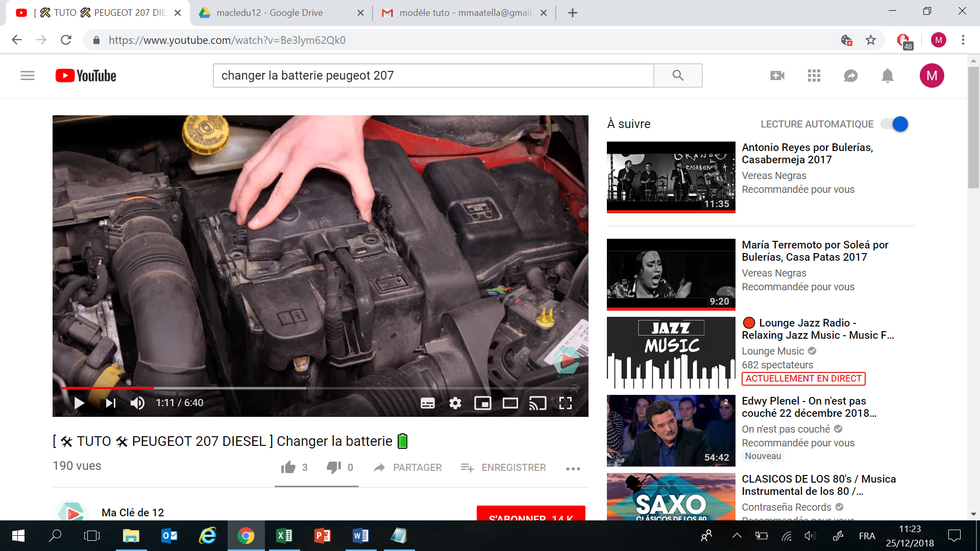This screenshot has height=551, width=980.
Task: Toggle the Lecture automatique switch
Action: [x=894, y=124]
